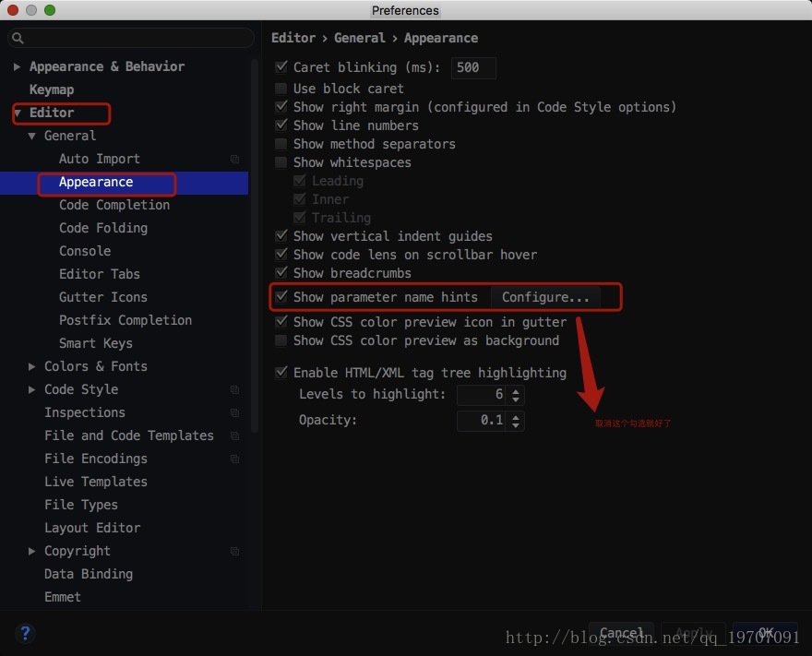Click the search magnifier icon
The width and height of the screenshot is (812, 656).
18,39
